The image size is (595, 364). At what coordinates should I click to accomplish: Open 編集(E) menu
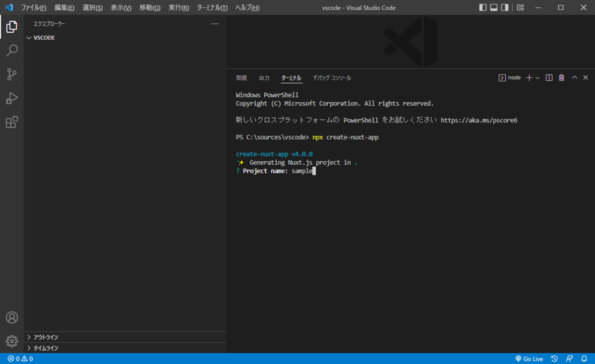pos(64,8)
